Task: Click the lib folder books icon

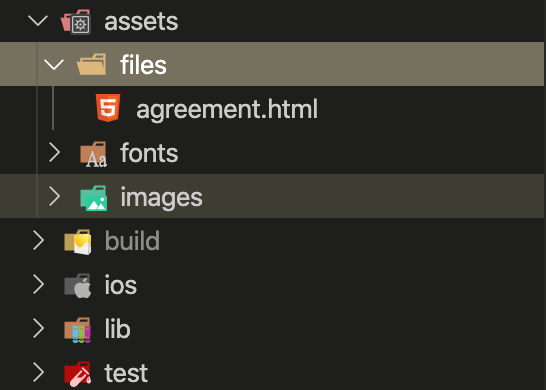Action: pos(78,330)
